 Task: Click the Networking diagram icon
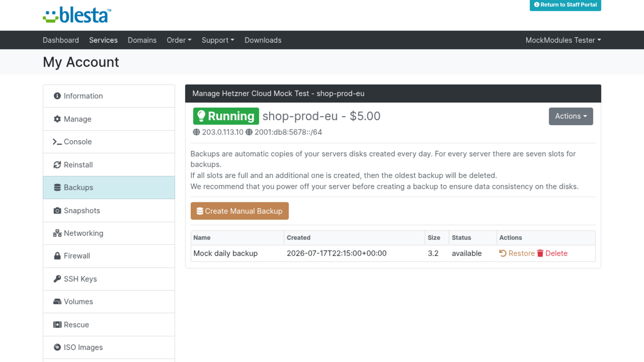[57, 233]
